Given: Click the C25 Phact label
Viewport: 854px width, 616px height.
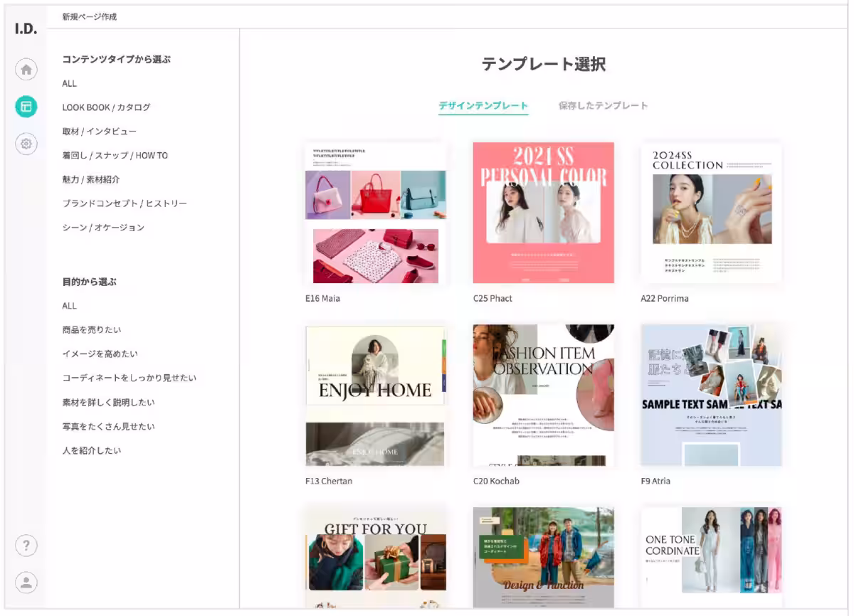Looking at the screenshot, I should click(x=492, y=299).
